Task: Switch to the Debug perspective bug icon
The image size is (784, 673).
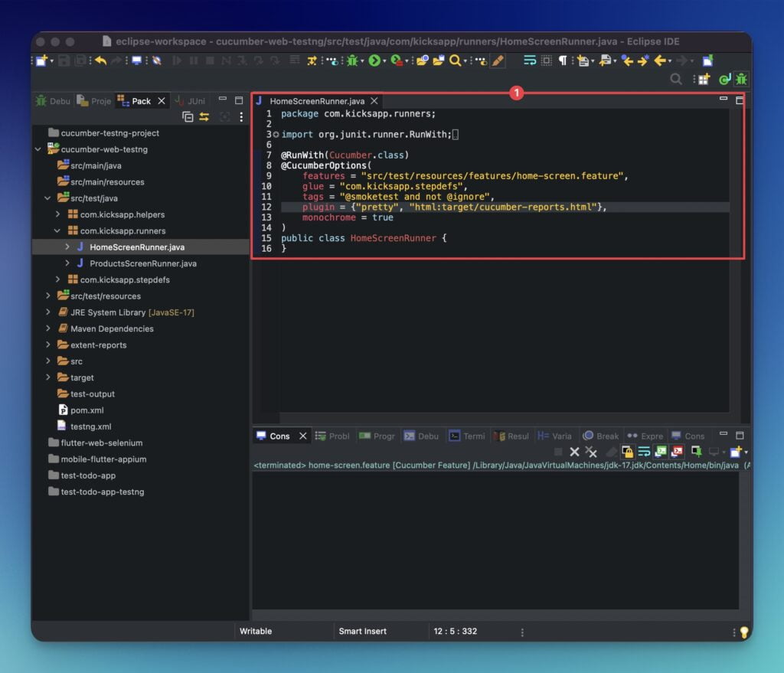Action: (x=741, y=79)
